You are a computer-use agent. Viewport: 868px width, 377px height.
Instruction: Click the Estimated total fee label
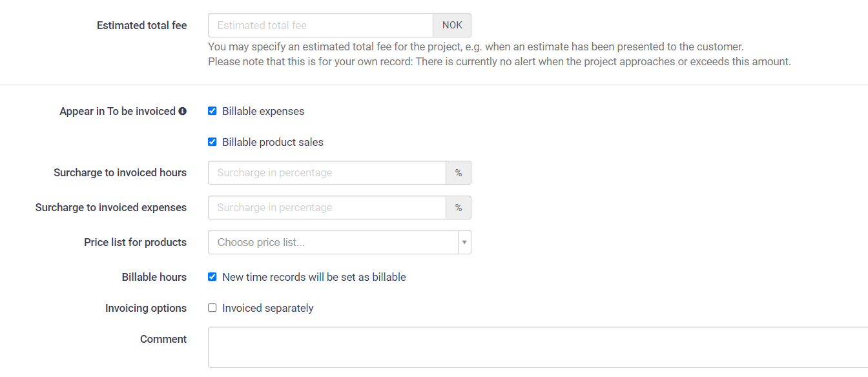click(141, 25)
